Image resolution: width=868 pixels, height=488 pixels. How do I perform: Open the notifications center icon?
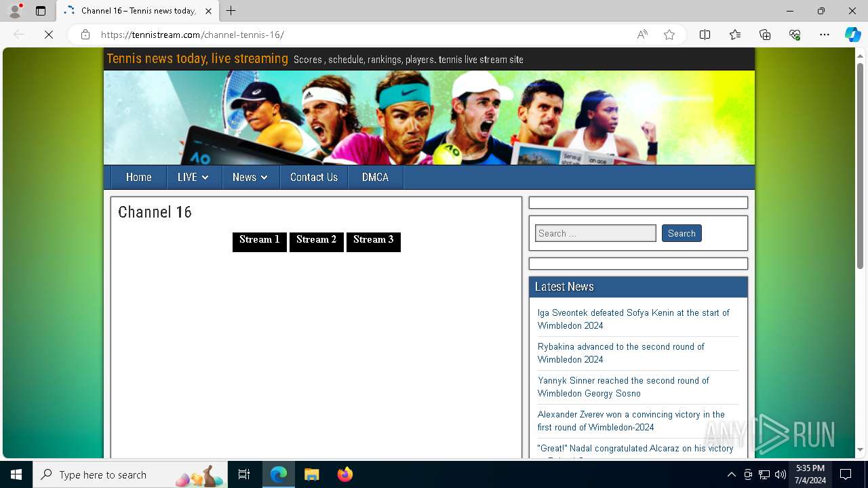click(x=846, y=474)
